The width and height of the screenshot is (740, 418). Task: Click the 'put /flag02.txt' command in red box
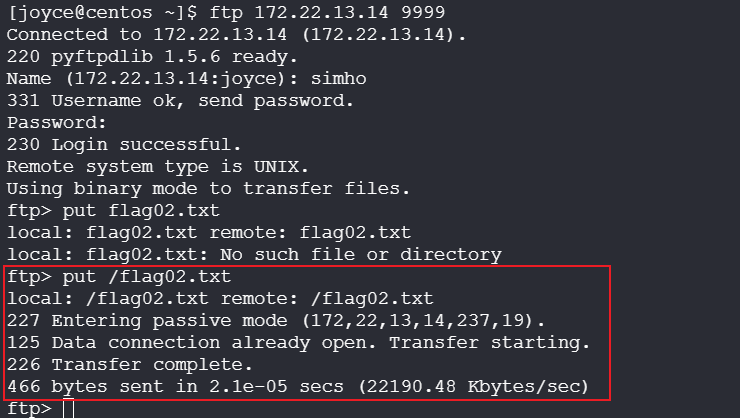[x=147, y=276]
